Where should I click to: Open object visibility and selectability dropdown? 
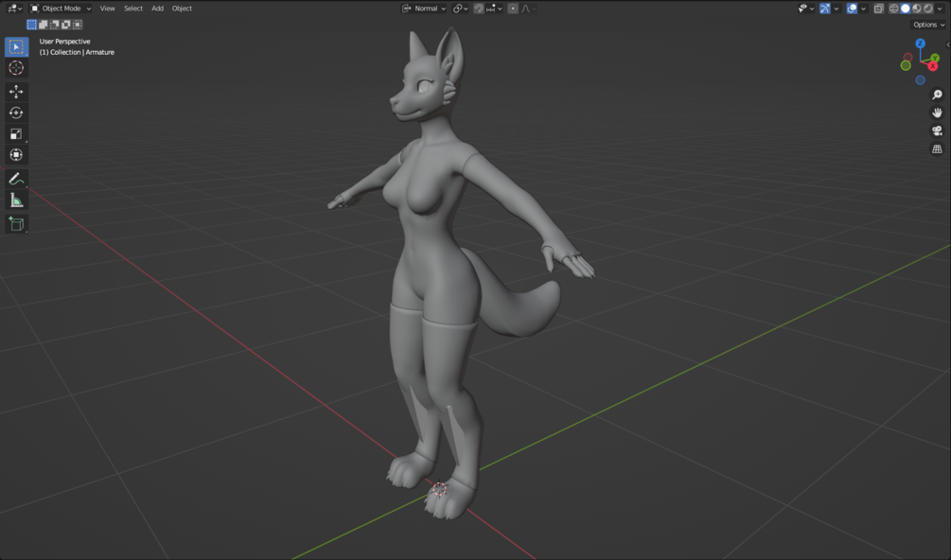pos(806,9)
